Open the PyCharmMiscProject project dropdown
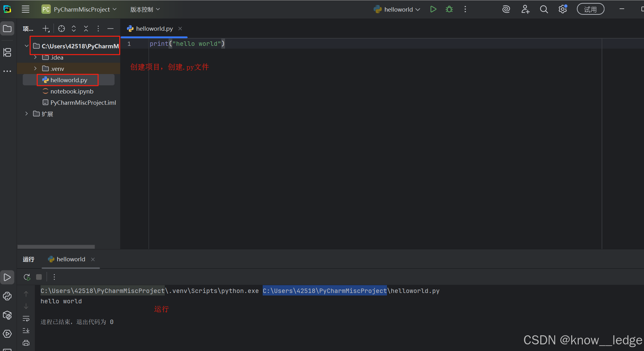 tap(79, 9)
